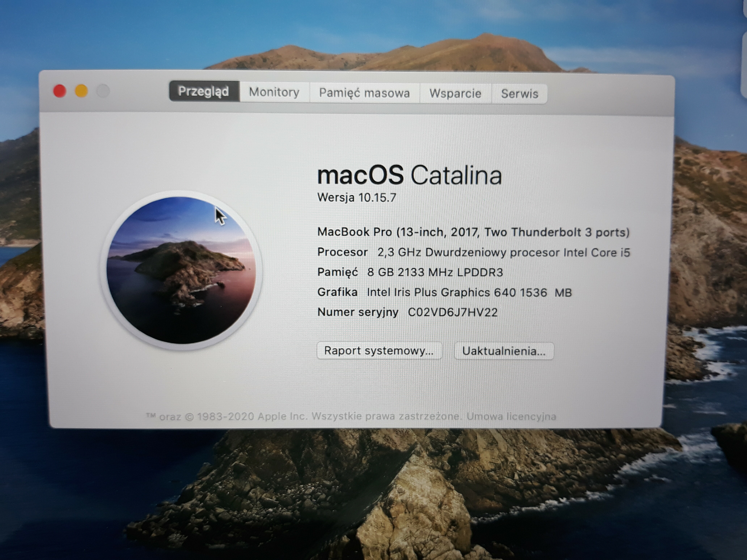Open the Serwis tab
Image resolution: width=747 pixels, height=560 pixels.
click(519, 94)
